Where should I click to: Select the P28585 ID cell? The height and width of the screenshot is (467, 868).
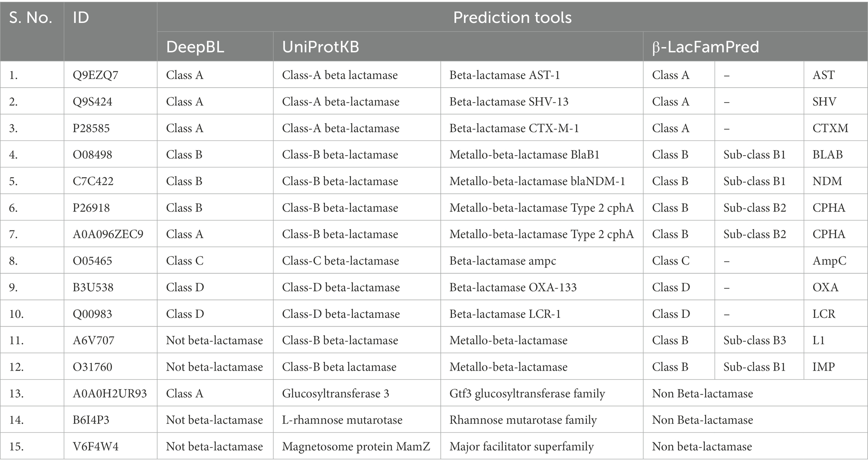point(111,128)
